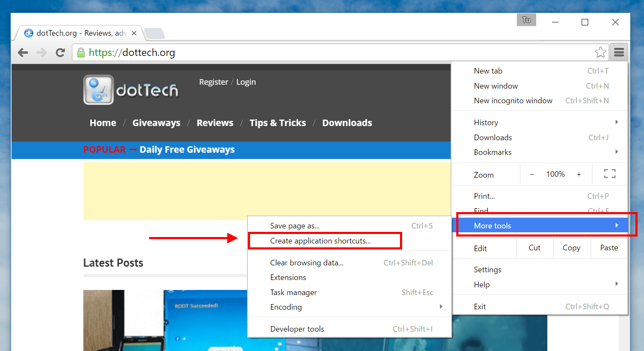
Task: Open the Reviews nav link
Action: coord(215,123)
